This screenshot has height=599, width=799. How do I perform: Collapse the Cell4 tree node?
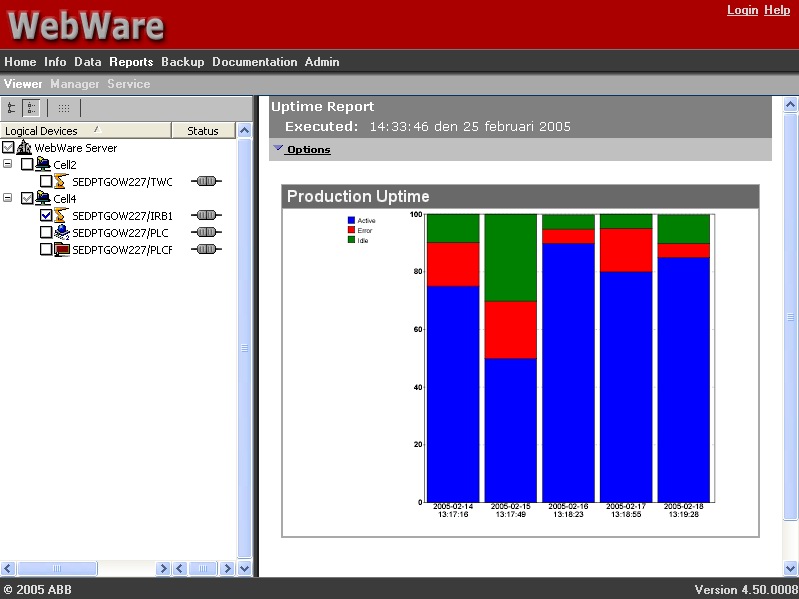point(8,198)
